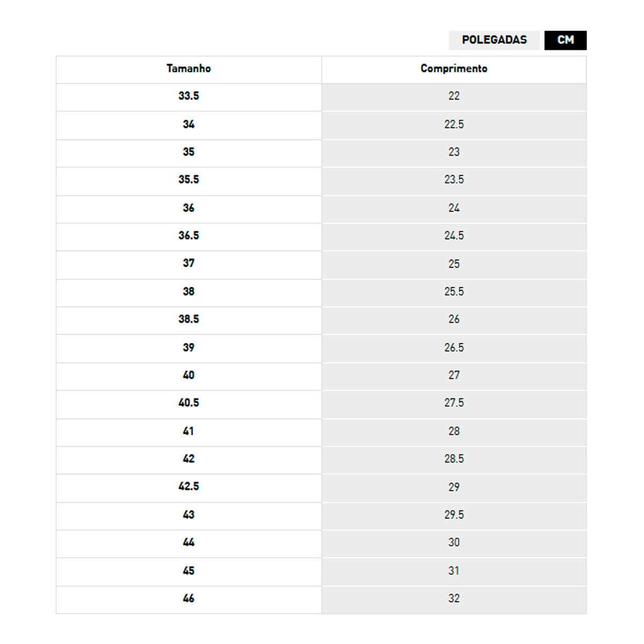Select size 40.5 in the table

pyautogui.click(x=188, y=403)
